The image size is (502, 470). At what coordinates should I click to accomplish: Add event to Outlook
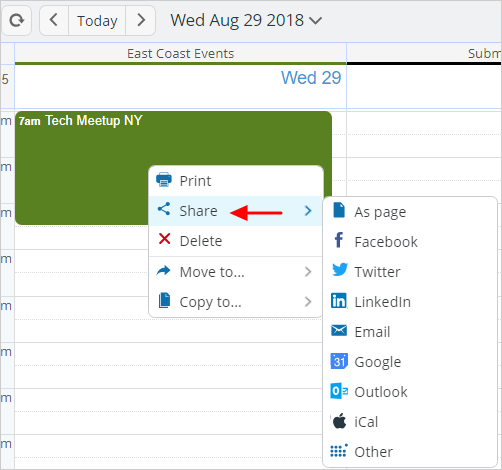pyautogui.click(x=410, y=392)
